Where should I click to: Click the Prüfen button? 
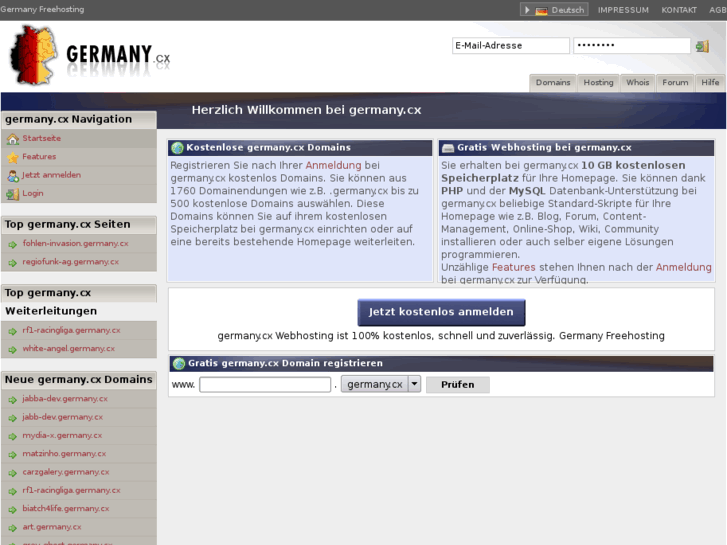458,385
